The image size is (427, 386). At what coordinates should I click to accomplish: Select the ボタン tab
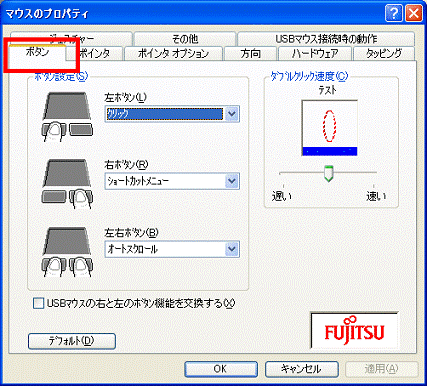37,52
